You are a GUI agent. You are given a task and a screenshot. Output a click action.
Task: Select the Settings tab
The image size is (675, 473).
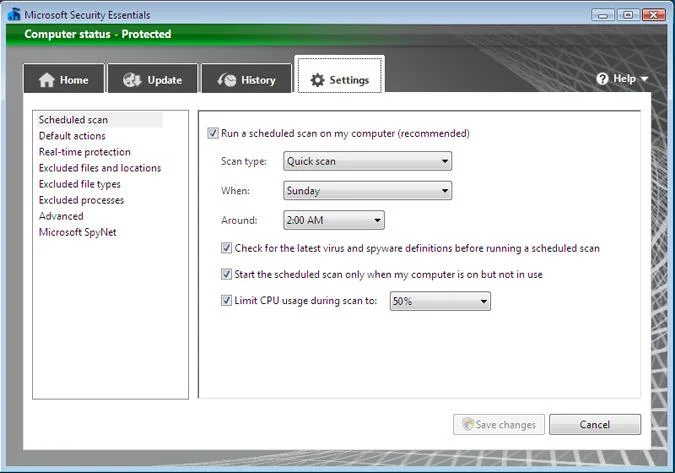pyautogui.click(x=340, y=74)
